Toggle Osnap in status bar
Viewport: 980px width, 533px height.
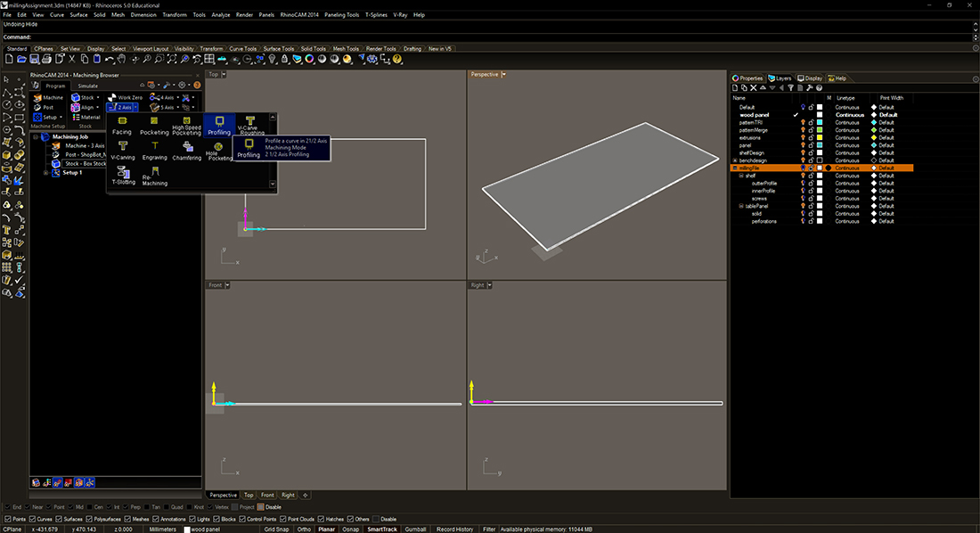351,529
